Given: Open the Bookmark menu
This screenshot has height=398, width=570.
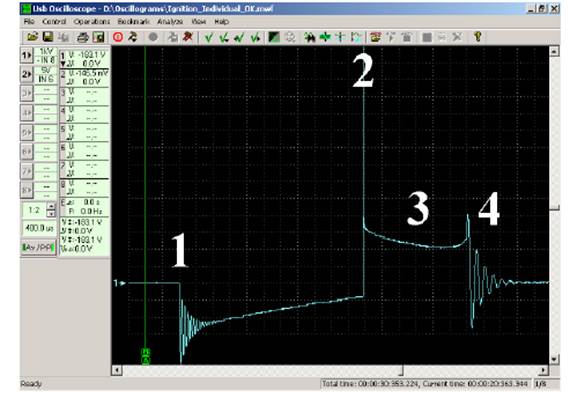Looking at the screenshot, I should tap(133, 22).
